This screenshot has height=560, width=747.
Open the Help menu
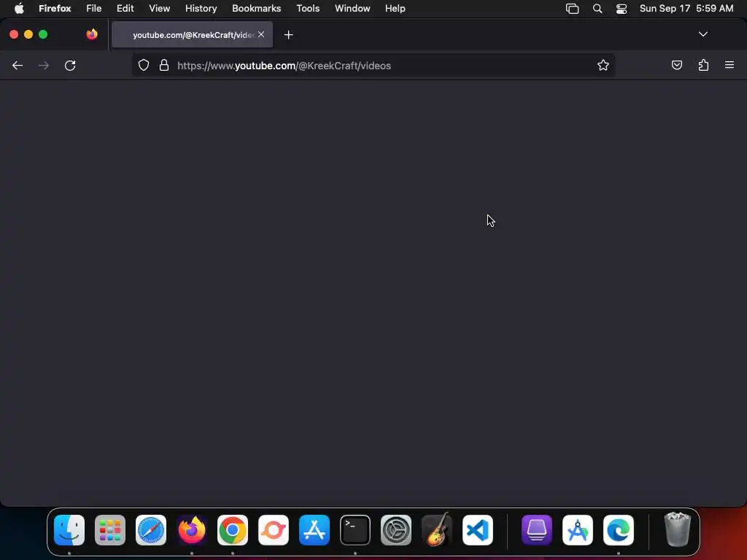(x=395, y=9)
